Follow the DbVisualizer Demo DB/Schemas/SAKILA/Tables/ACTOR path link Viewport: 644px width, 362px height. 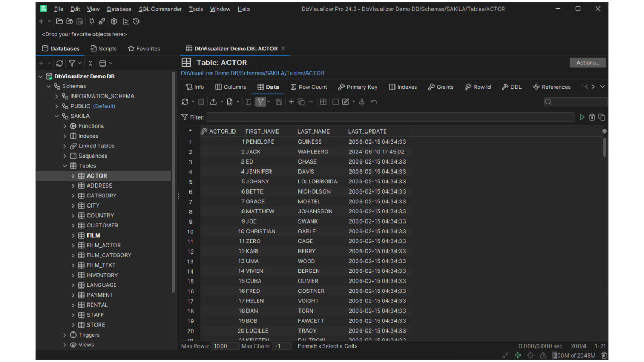(252, 73)
